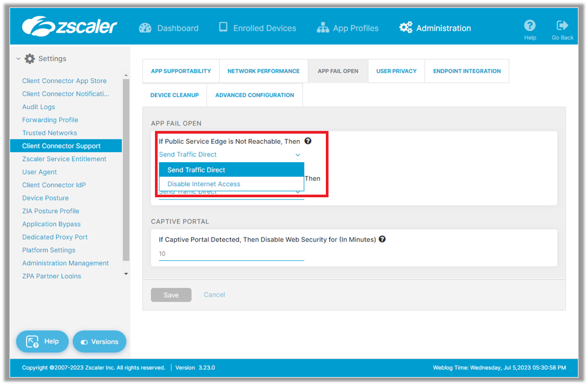Click the toggle icon in Versions button
588x385 pixels.
coord(84,342)
